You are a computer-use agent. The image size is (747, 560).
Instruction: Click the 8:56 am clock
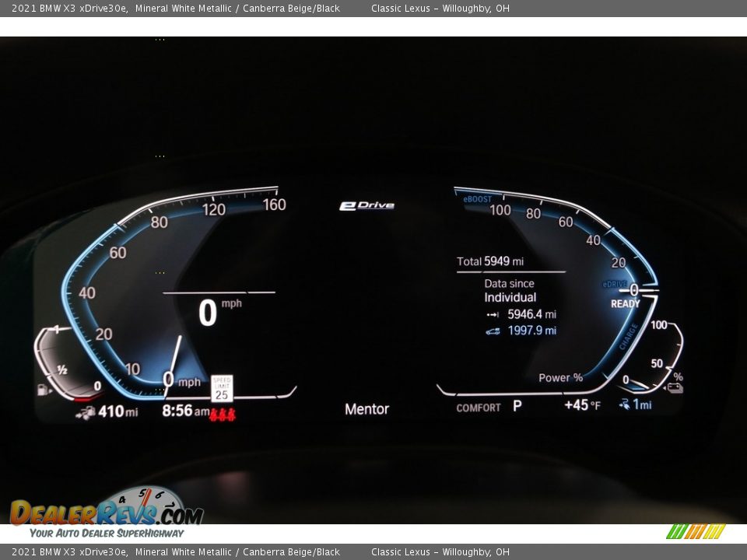click(185, 411)
